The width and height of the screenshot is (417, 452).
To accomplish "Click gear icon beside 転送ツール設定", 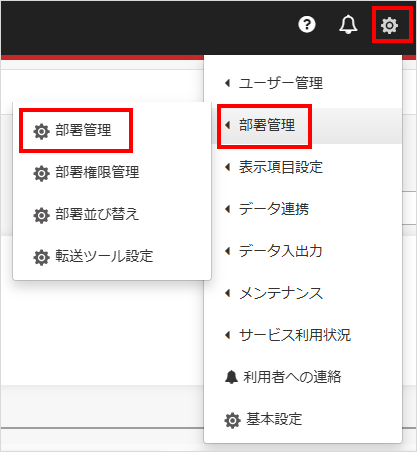I will tap(41, 257).
